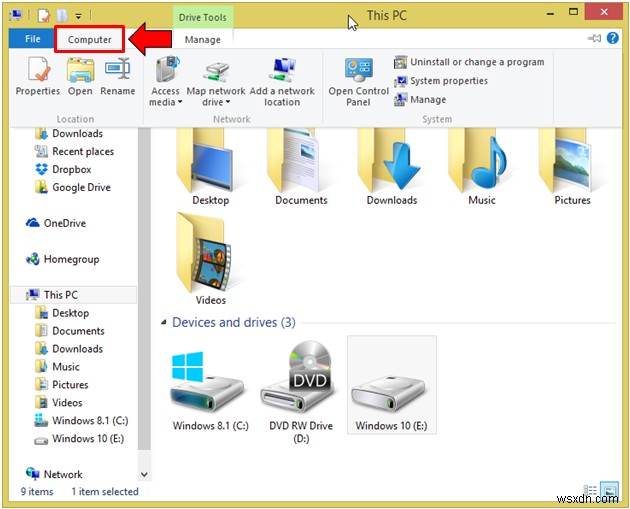Select the Downloads folder in main pane
Screen dimensions: 630x509
point(392,167)
